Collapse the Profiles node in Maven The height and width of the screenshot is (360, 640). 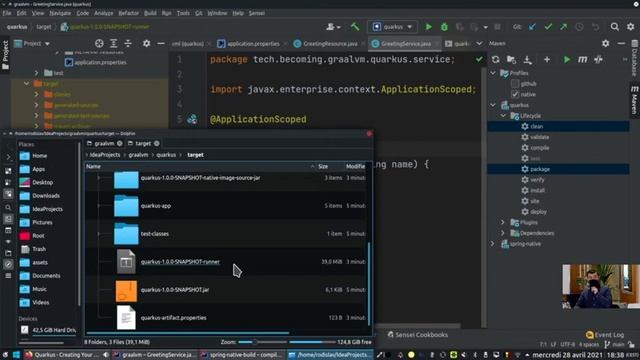click(493, 73)
